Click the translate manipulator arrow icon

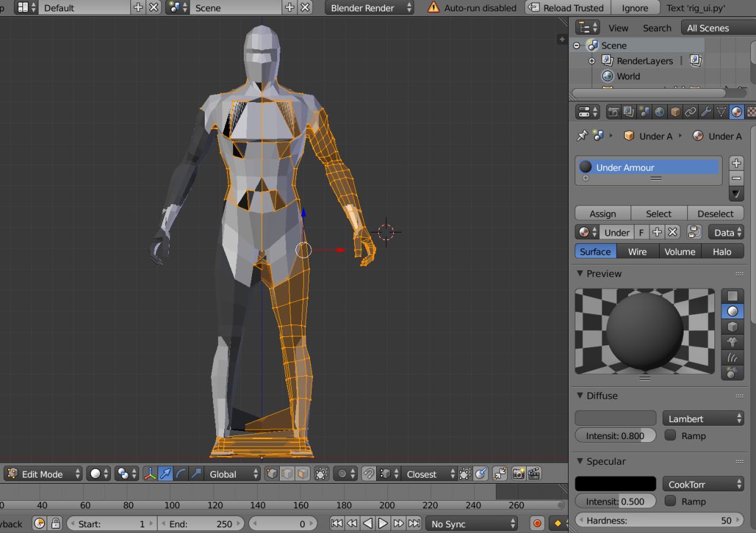click(x=166, y=474)
